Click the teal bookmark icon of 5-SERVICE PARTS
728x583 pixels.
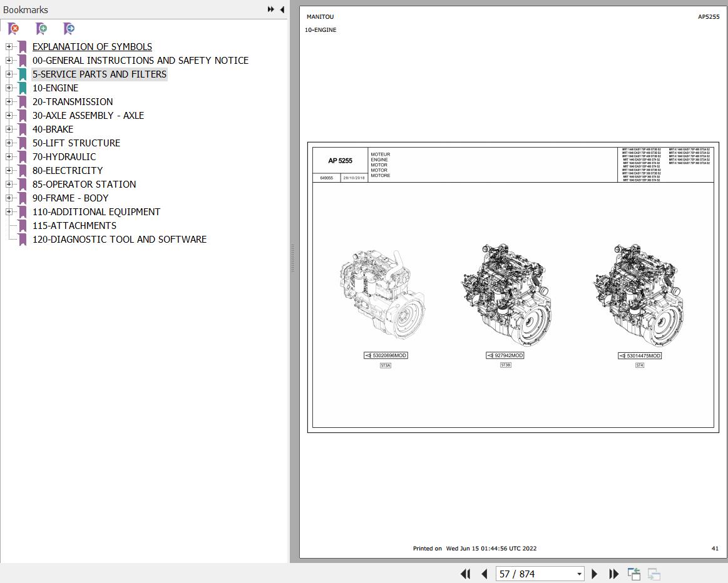[x=23, y=74]
